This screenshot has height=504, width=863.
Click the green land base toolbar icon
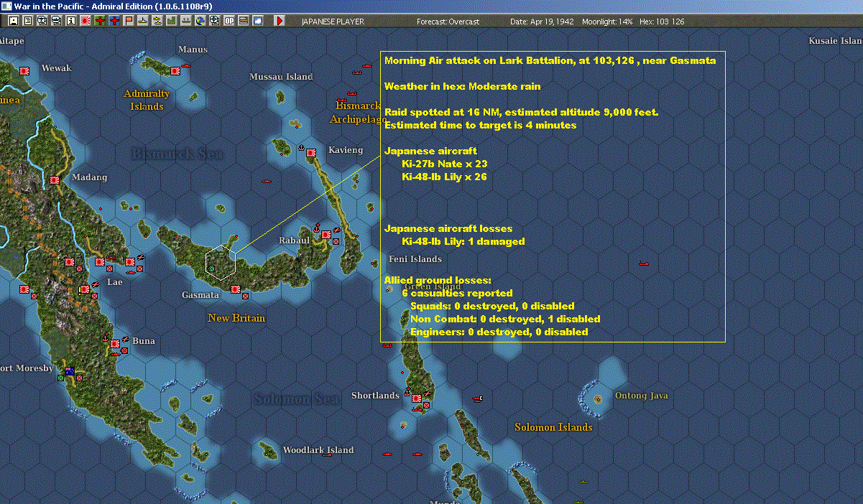click(x=171, y=21)
